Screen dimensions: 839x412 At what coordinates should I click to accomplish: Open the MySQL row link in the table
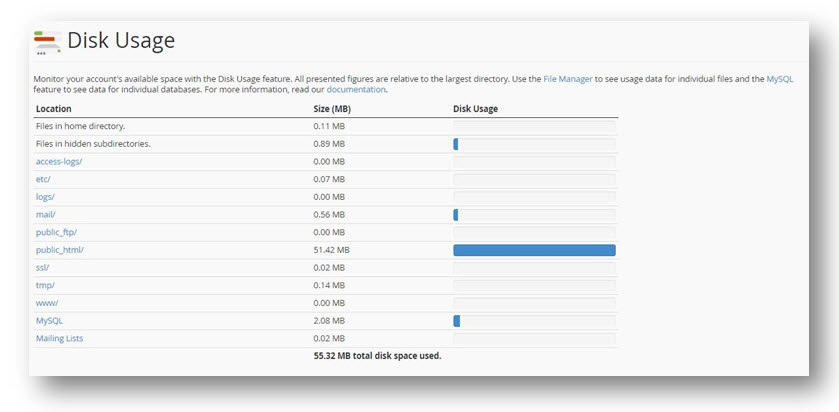[x=49, y=321]
